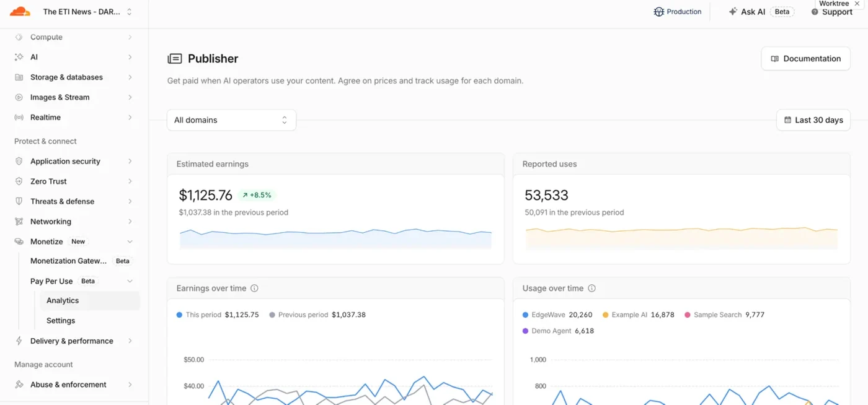Toggle the Previous period legend series
Screen dimensions: 868x405
pos(317,315)
